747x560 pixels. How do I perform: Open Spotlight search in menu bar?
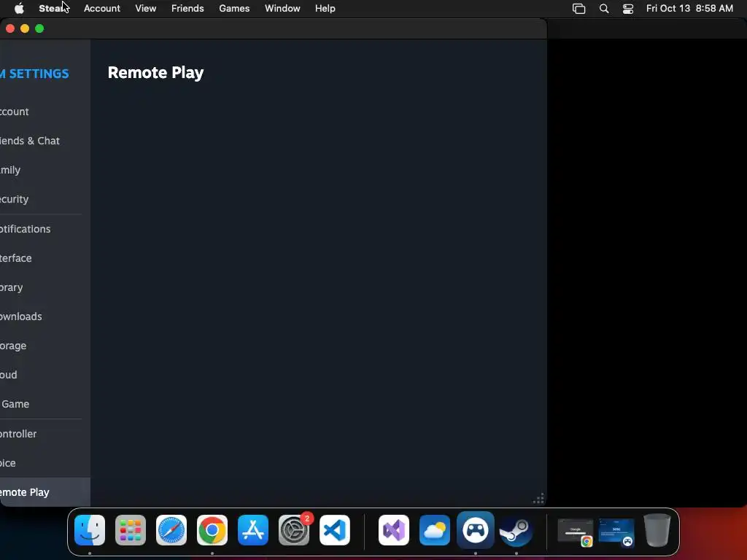tap(604, 8)
